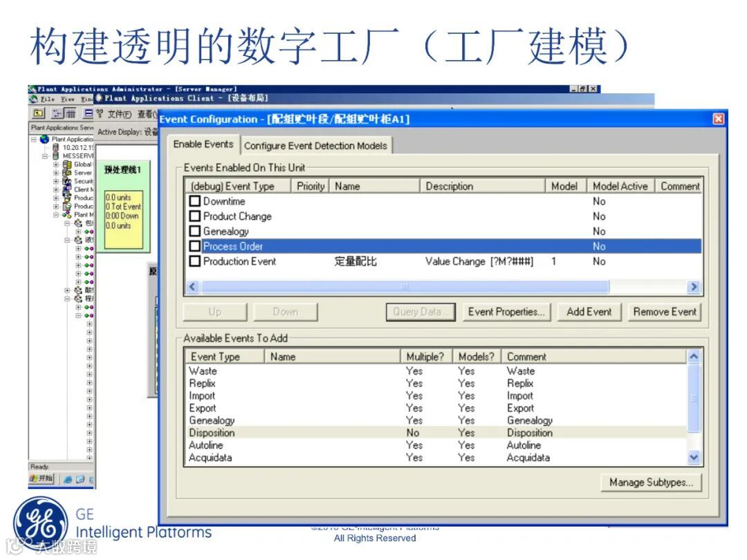This screenshot has width=747, height=560.
Task: Expand the Server tree node
Action: [x=56, y=172]
